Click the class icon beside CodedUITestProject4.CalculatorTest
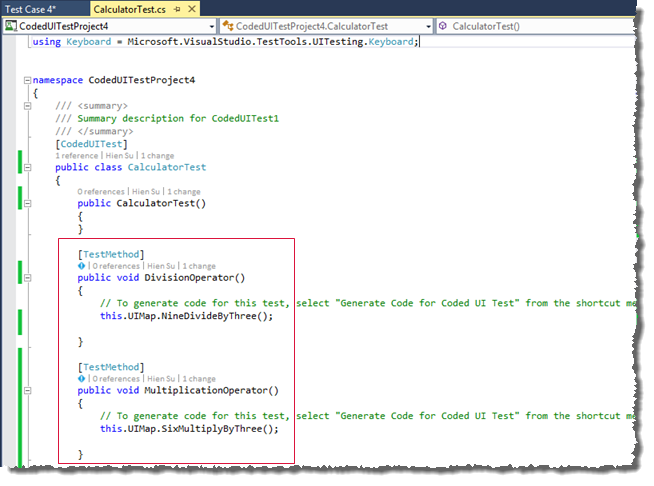654x486 pixels. coord(228,26)
